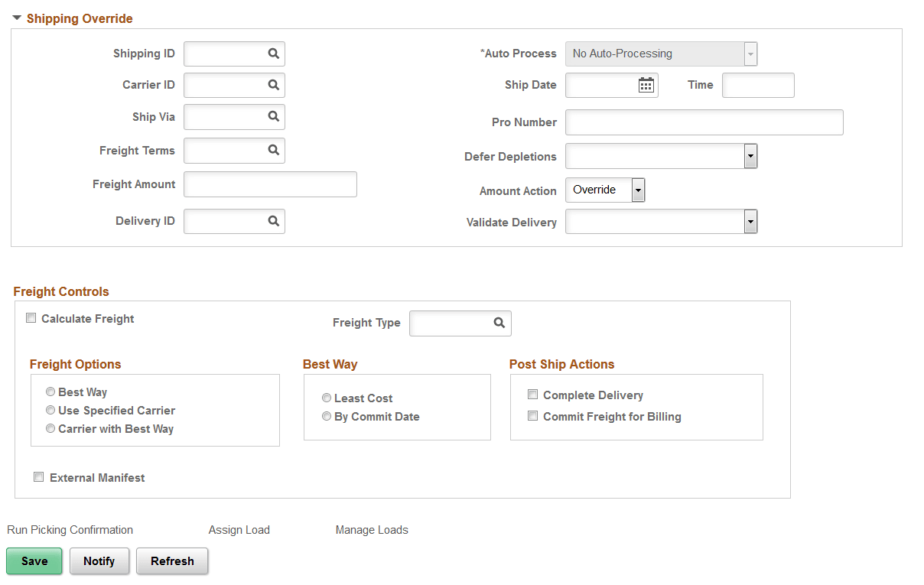This screenshot has height=585, width=924.
Task: Open the Freight Type lookup magnifier
Action: (x=499, y=323)
